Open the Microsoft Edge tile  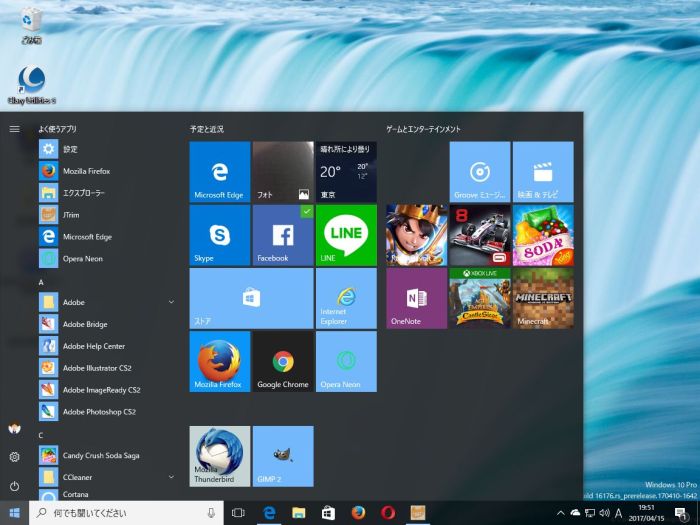pyautogui.click(x=219, y=171)
